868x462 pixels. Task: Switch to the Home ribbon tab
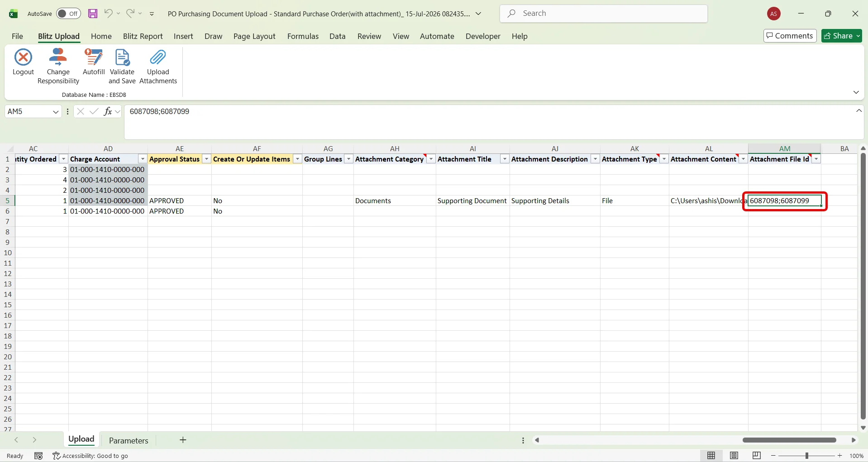pyautogui.click(x=101, y=36)
